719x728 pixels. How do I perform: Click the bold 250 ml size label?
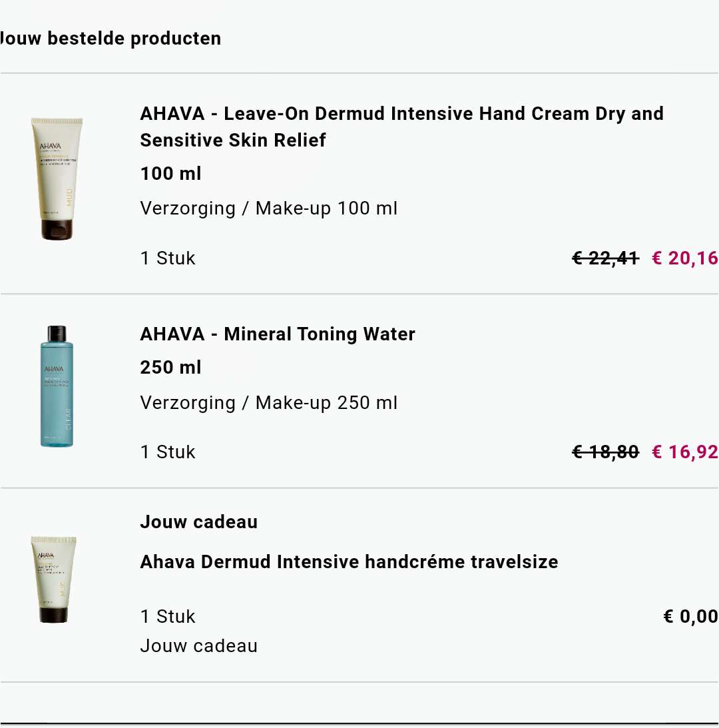click(x=171, y=367)
